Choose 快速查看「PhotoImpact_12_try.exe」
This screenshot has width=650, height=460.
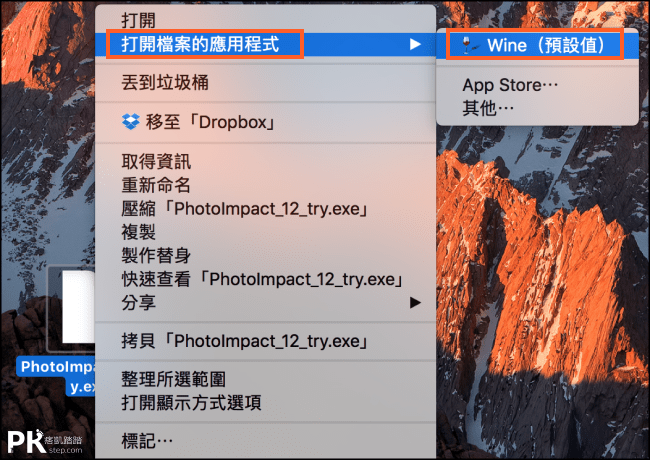(265, 279)
